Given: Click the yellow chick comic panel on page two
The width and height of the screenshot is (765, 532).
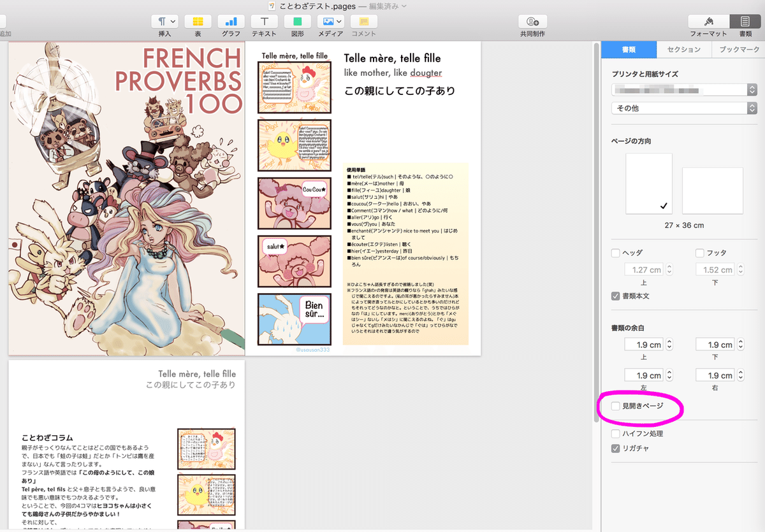Looking at the screenshot, I should pos(295,145).
